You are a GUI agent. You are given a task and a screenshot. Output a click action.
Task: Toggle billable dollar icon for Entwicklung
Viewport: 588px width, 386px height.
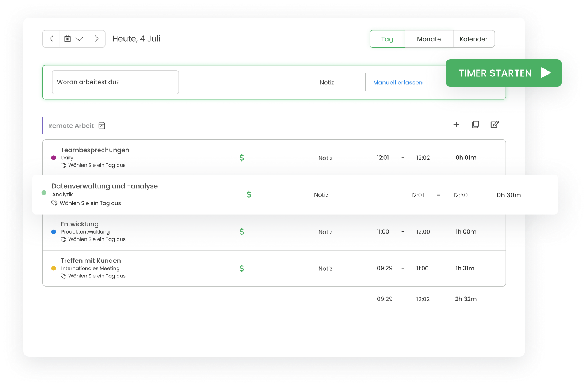[x=242, y=232]
